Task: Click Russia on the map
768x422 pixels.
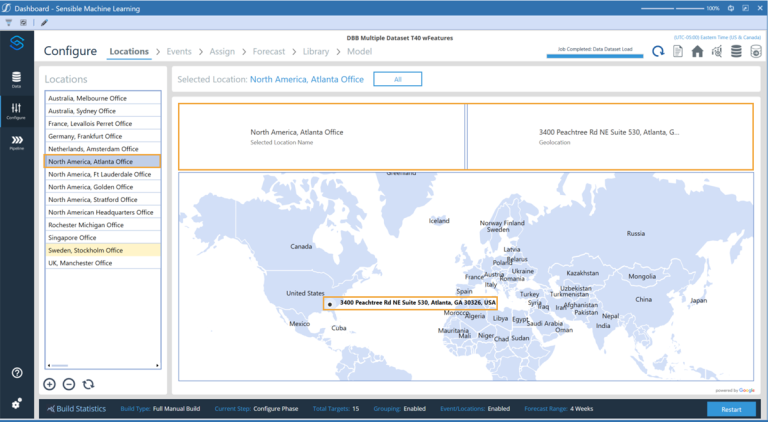Action: click(636, 234)
